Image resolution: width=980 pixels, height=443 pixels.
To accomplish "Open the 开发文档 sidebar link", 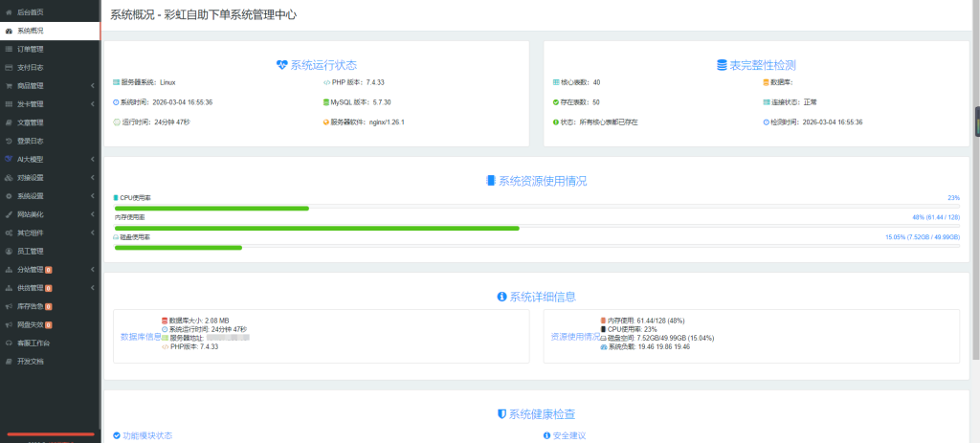I will coord(31,362).
